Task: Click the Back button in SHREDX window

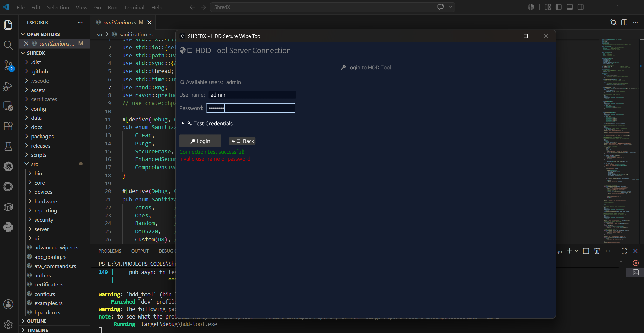Action: pyautogui.click(x=242, y=141)
